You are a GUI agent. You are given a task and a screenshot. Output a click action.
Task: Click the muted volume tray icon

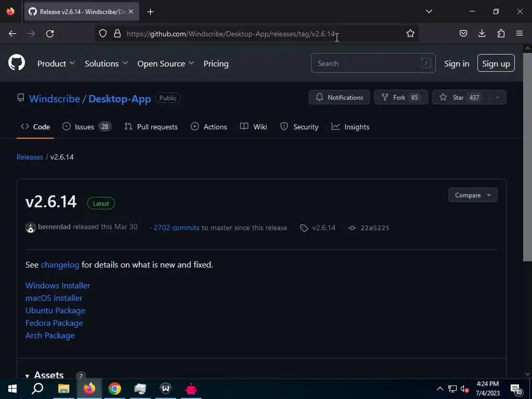(464, 389)
